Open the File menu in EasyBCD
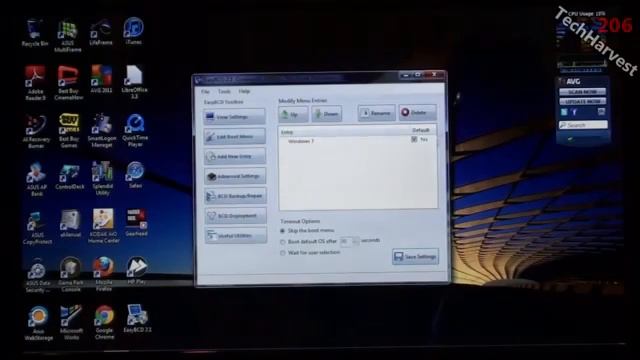640x360 pixels. pos(205,91)
